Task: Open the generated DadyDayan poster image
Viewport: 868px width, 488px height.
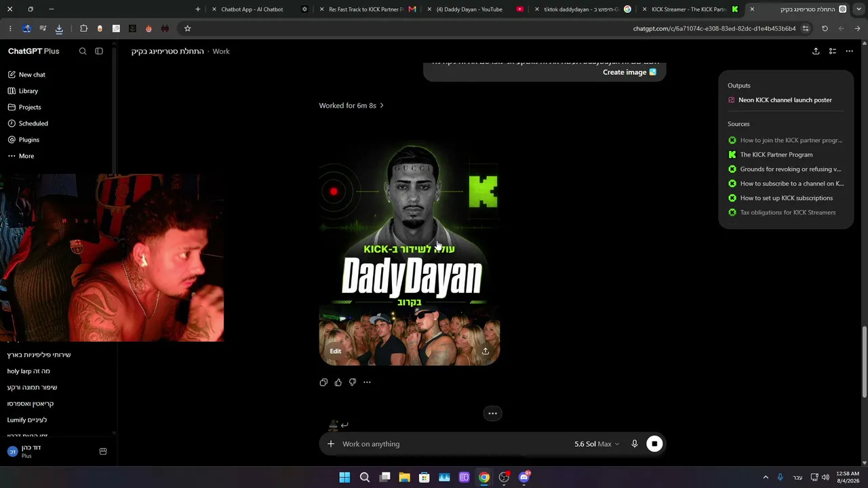Action: 410,252
